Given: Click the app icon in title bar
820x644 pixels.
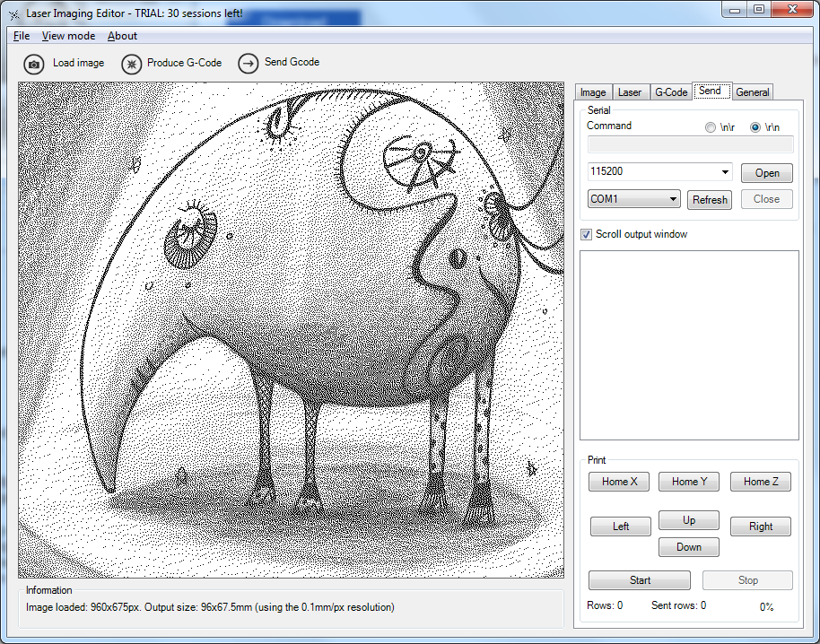Looking at the screenshot, I should 14,14.
